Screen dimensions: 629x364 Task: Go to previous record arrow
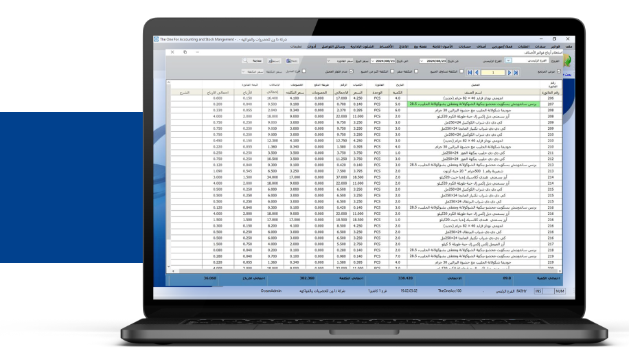pyautogui.click(x=477, y=73)
